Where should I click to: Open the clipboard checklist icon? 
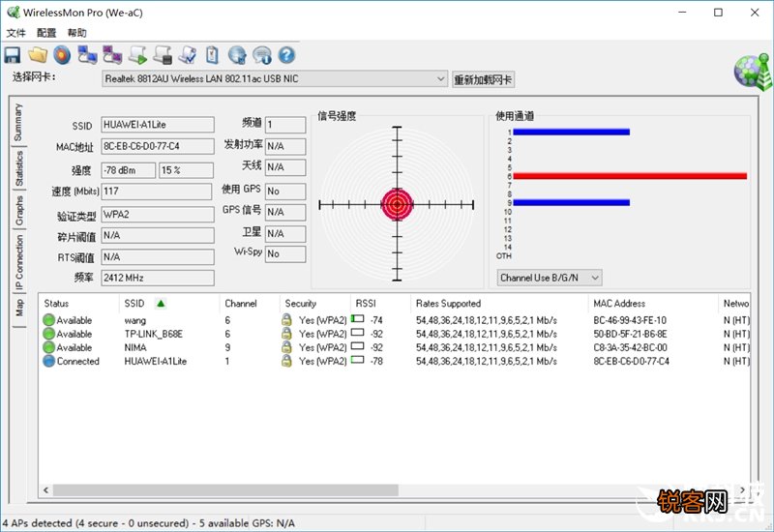[212, 55]
